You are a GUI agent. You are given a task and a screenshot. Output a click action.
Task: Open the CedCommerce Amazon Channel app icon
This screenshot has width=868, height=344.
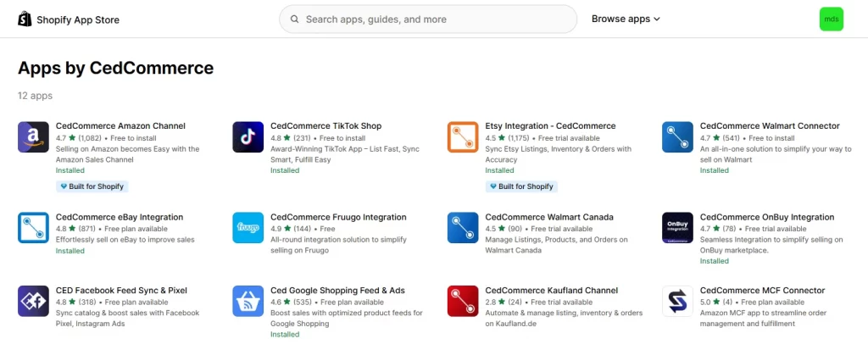point(33,137)
